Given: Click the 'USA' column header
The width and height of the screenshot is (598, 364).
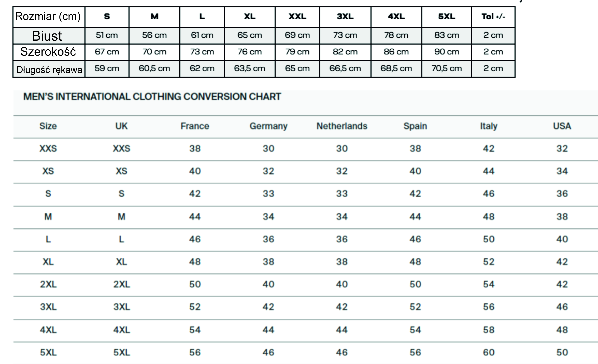Looking at the screenshot, I should [x=562, y=126].
